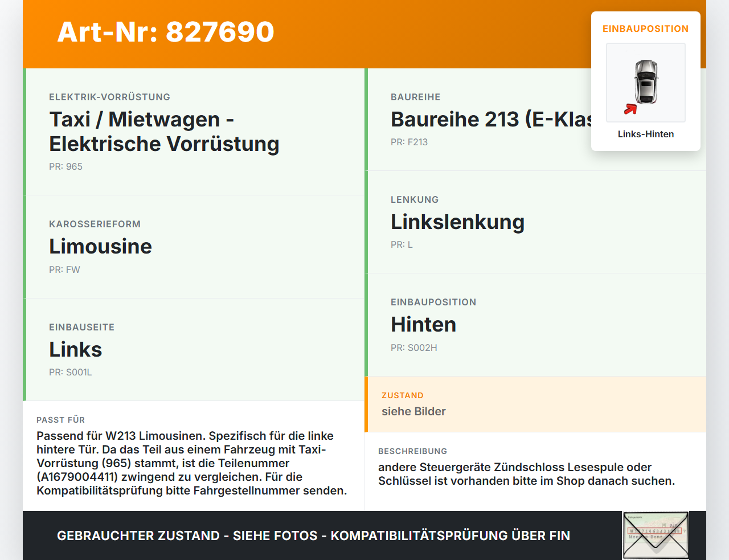Click the Zustand 'siehe Bilder' box
729x560 pixels.
[535, 404]
